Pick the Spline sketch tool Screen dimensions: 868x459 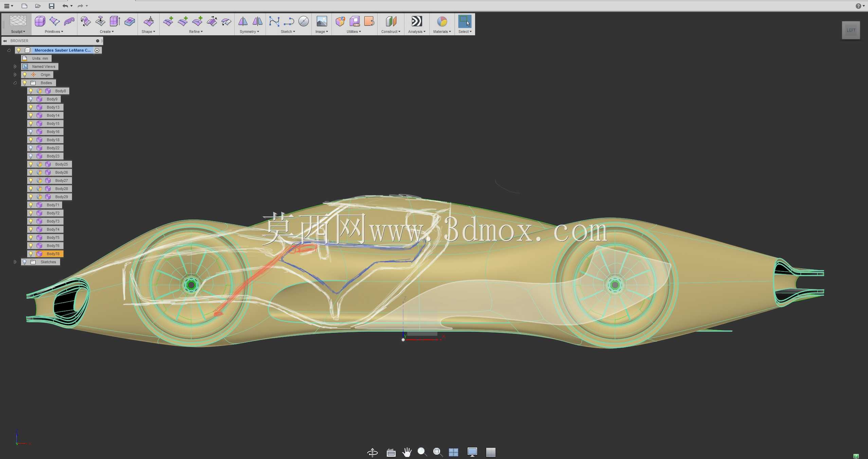274,21
